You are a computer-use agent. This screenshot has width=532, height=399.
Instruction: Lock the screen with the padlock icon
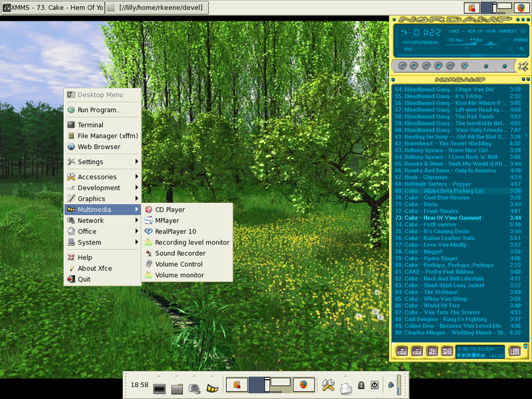click(361, 385)
